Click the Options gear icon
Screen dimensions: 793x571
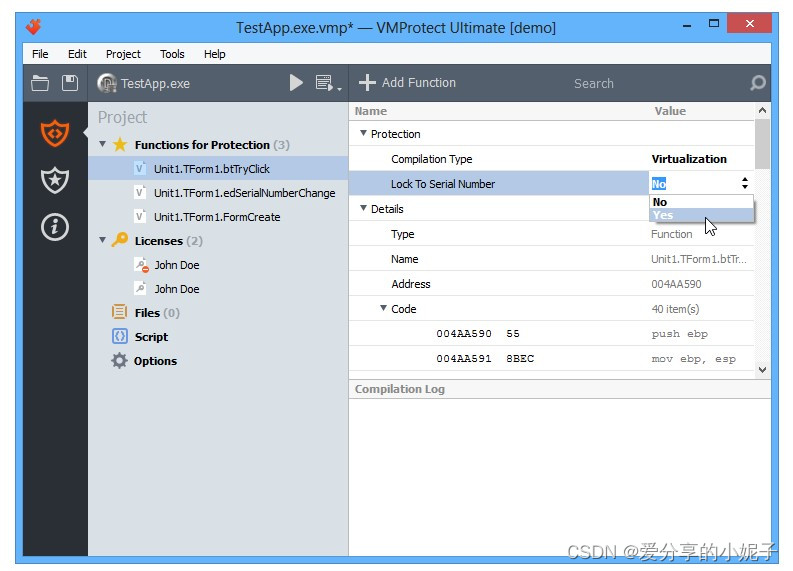119,361
